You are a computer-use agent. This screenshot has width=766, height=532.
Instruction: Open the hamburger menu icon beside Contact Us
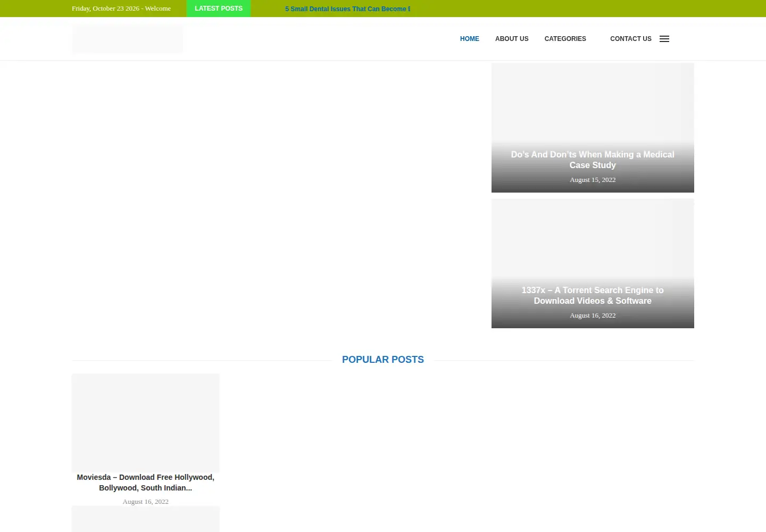pos(664,39)
